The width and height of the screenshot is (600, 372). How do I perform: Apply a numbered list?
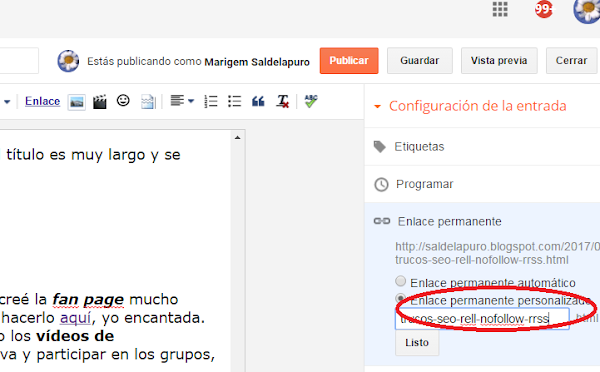(210, 101)
